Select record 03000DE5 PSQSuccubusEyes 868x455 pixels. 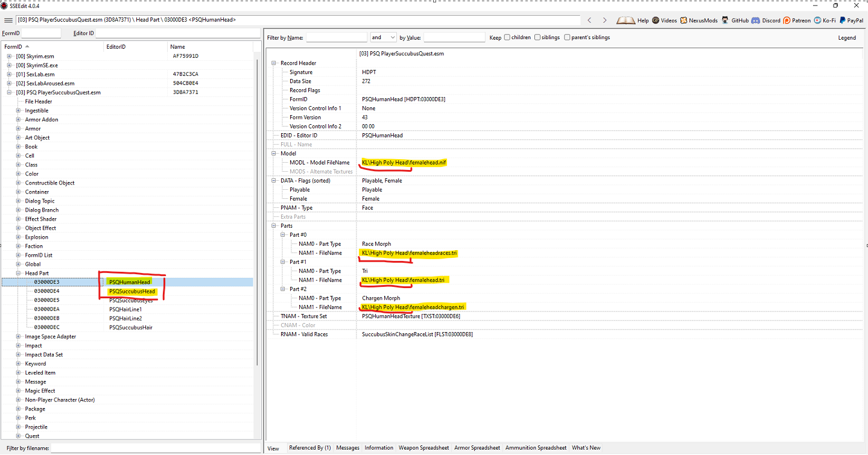point(127,300)
